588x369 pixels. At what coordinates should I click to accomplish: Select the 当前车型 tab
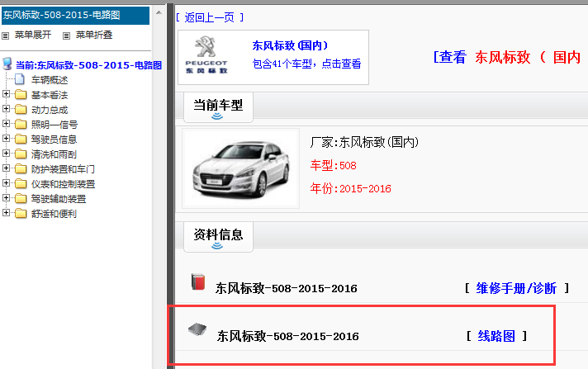218,107
